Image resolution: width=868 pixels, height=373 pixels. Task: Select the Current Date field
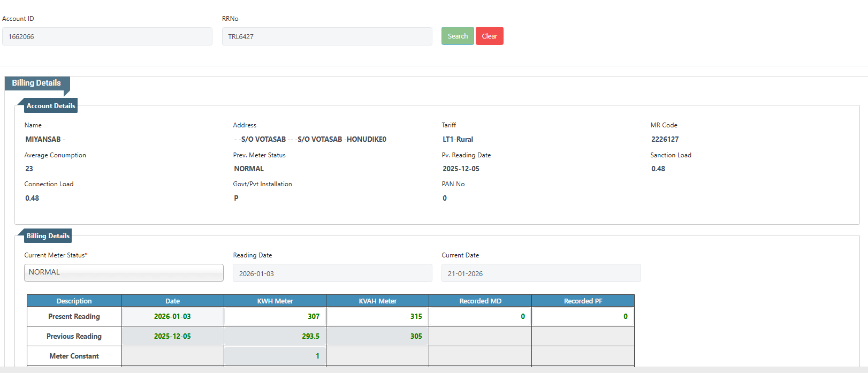click(x=540, y=273)
